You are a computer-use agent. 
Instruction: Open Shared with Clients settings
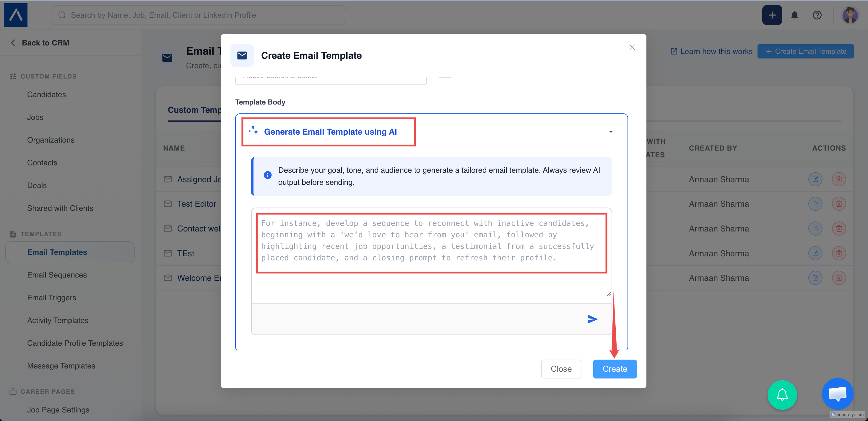coord(60,208)
